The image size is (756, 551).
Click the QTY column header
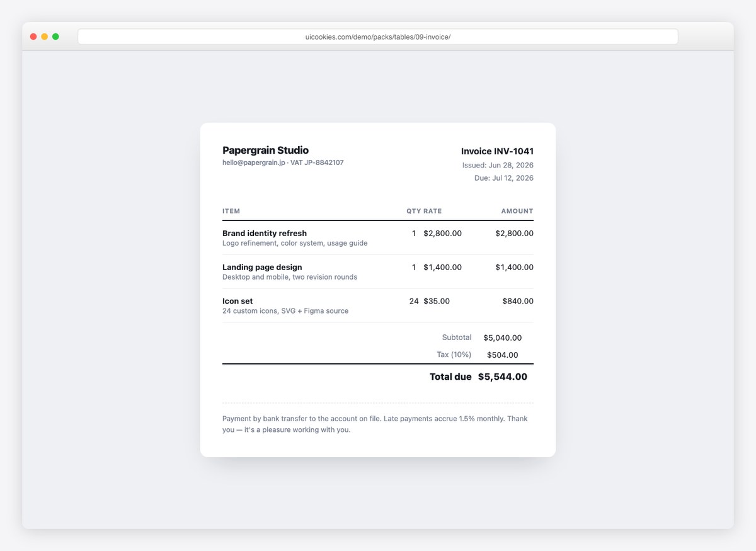pyautogui.click(x=413, y=211)
